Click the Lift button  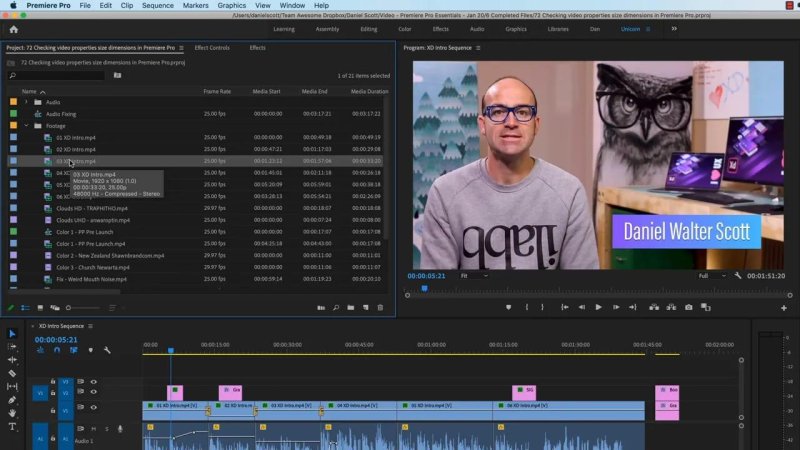[654, 307]
